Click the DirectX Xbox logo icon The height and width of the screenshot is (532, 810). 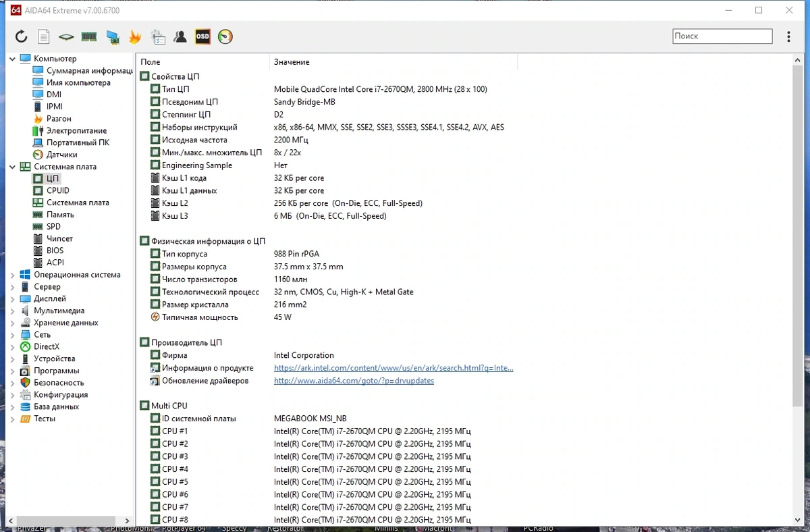click(x=25, y=346)
